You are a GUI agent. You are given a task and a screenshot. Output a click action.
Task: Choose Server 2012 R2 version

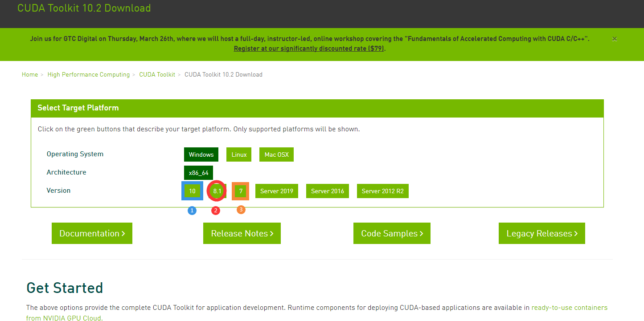pyautogui.click(x=383, y=191)
